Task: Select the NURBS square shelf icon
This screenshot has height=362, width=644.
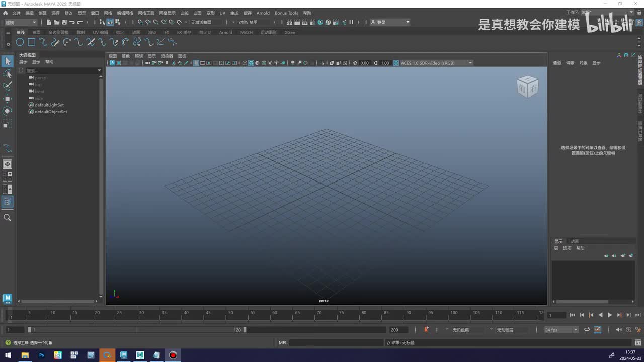Action: 31,42
